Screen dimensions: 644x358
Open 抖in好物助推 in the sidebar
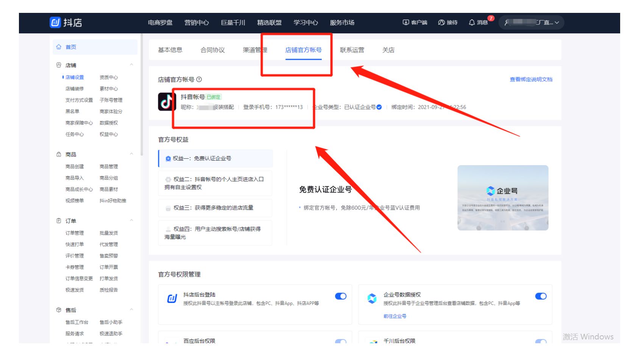click(x=113, y=201)
